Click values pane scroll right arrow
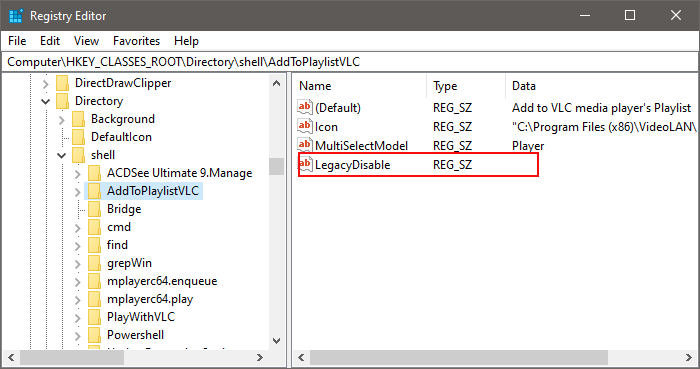Image resolution: width=700 pixels, height=369 pixels. tap(689, 357)
